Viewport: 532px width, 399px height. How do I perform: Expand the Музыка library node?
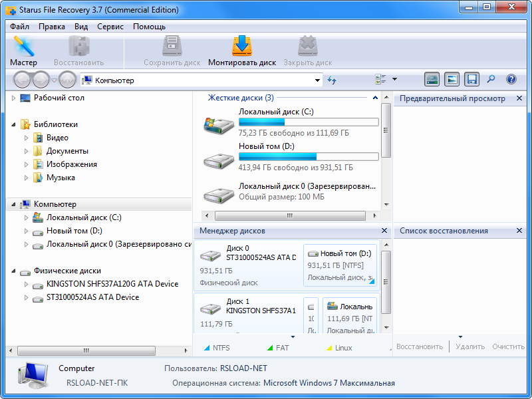(26, 178)
